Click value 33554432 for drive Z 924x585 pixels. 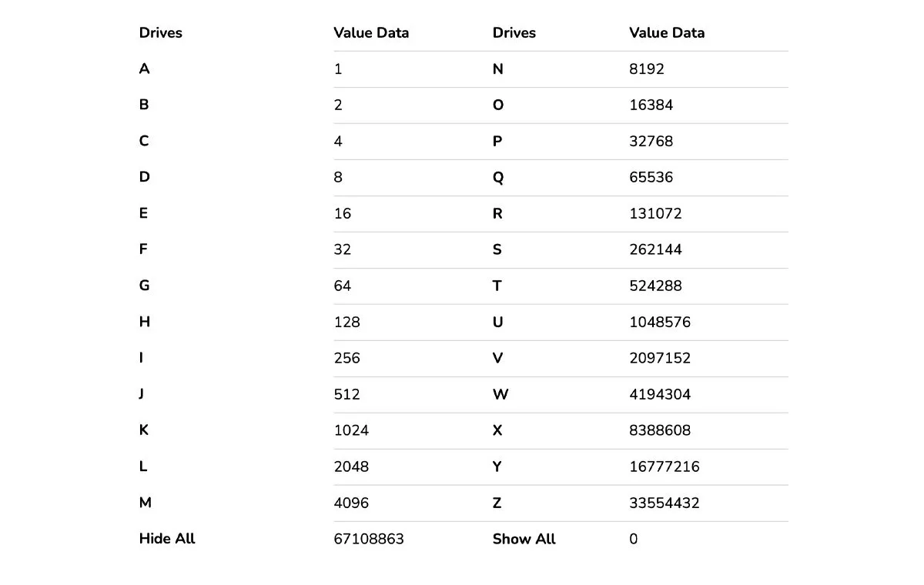click(x=664, y=503)
